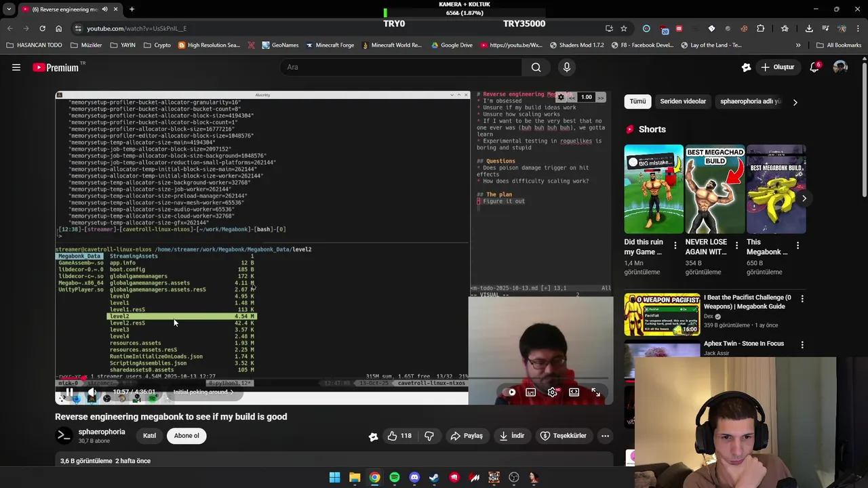Open the Google Drive bookmark
868x488 pixels.
(x=452, y=45)
